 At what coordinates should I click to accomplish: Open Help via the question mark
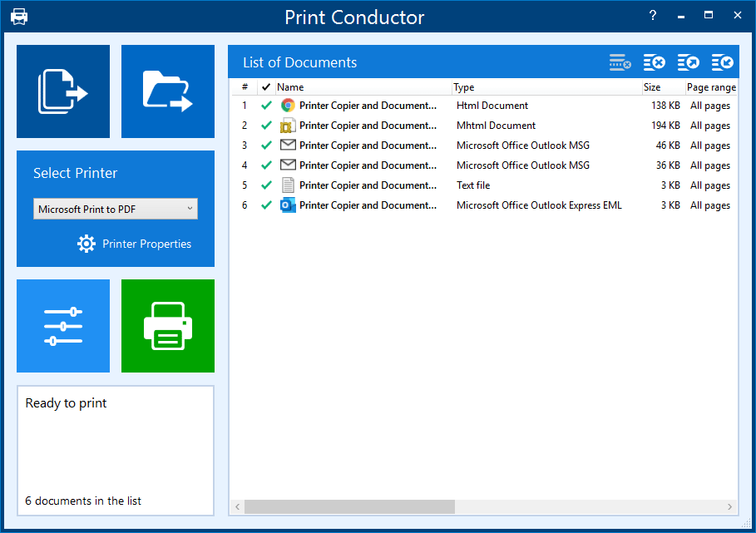click(x=653, y=16)
